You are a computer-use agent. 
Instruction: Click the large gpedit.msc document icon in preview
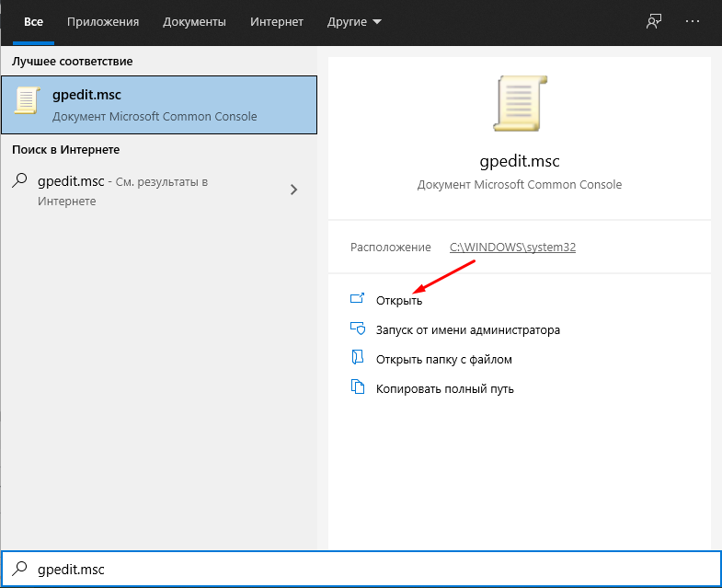pyautogui.click(x=520, y=104)
